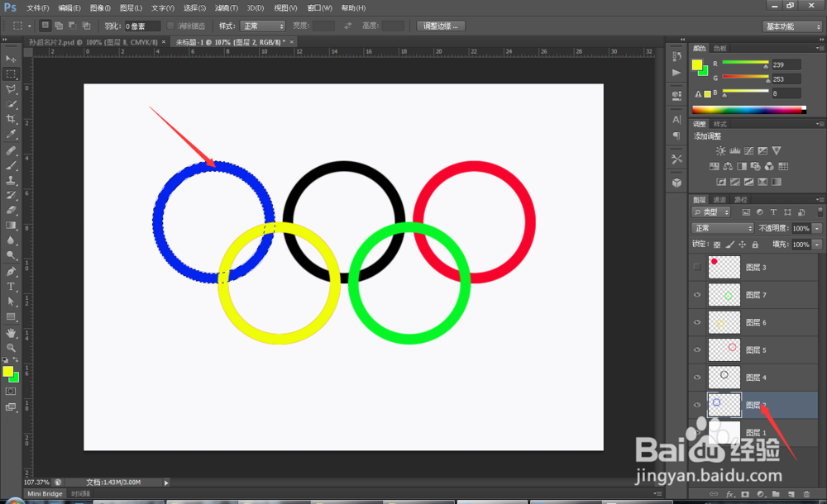Click the R channel slider

point(745,62)
